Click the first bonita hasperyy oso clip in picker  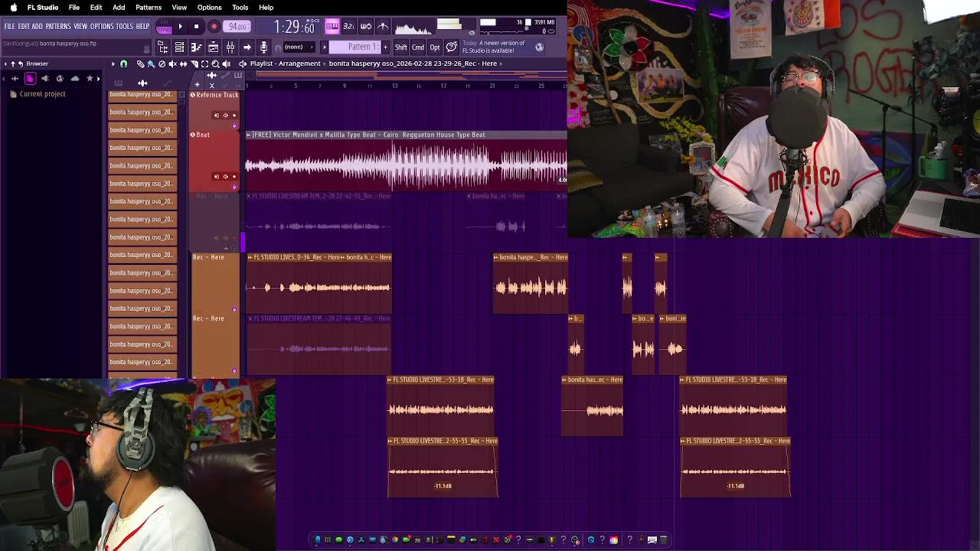tap(142, 94)
